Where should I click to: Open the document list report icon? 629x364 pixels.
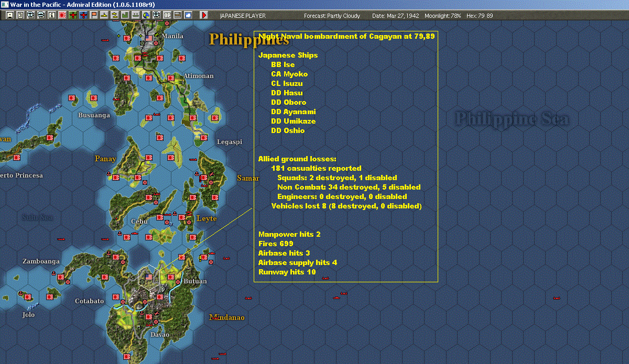click(x=20, y=16)
